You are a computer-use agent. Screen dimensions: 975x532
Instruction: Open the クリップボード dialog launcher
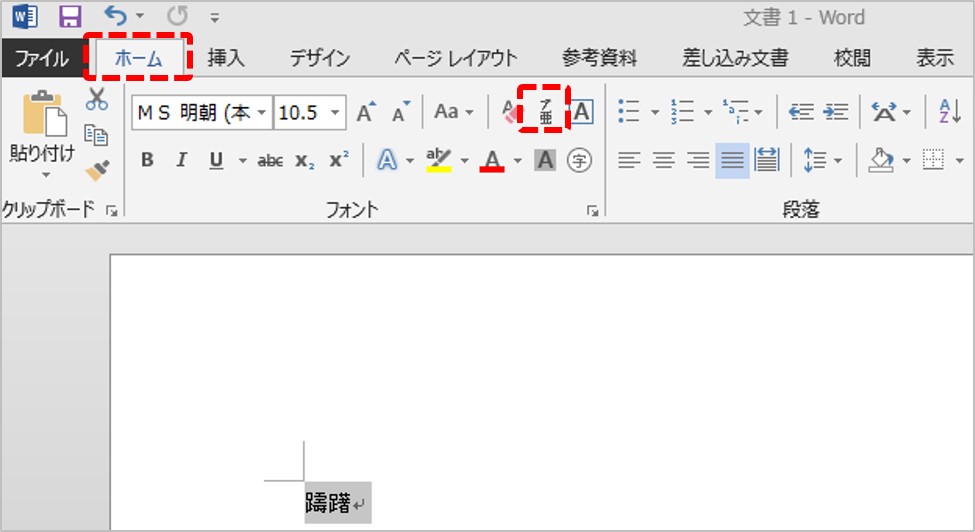coord(112,212)
